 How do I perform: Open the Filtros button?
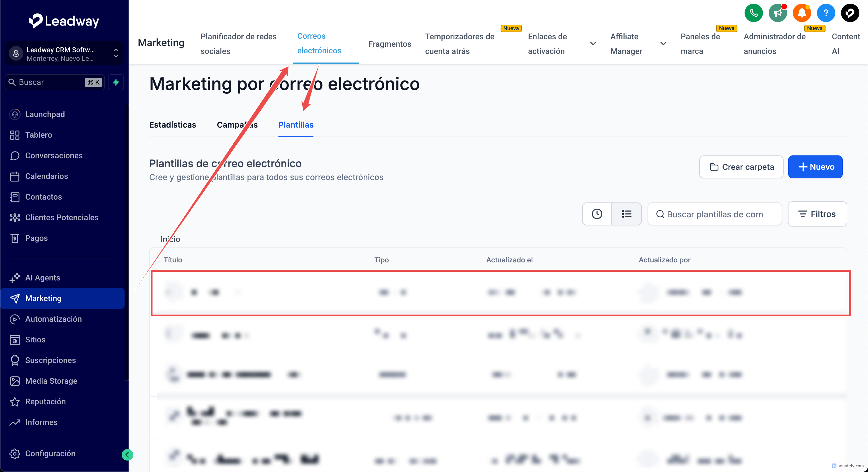point(817,214)
